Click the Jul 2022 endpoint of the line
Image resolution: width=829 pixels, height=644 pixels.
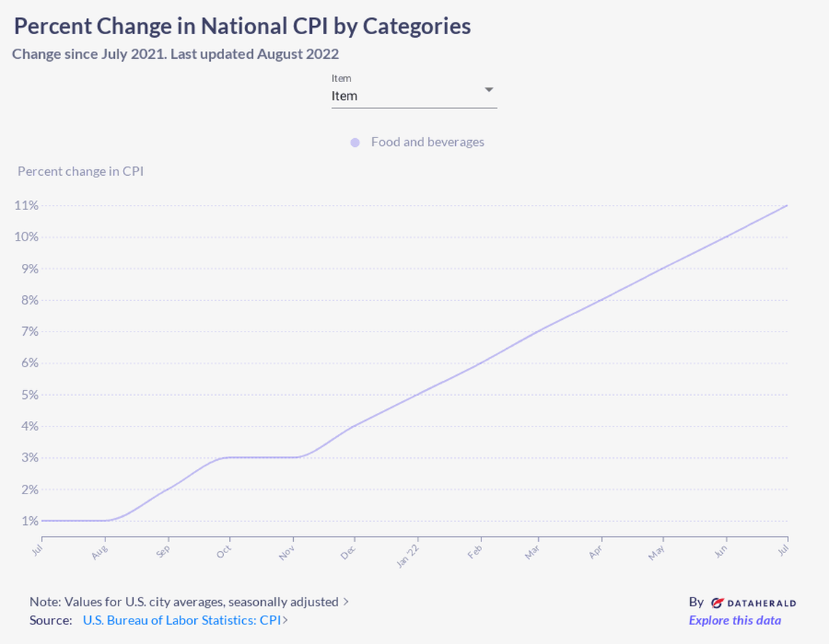click(785, 206)
